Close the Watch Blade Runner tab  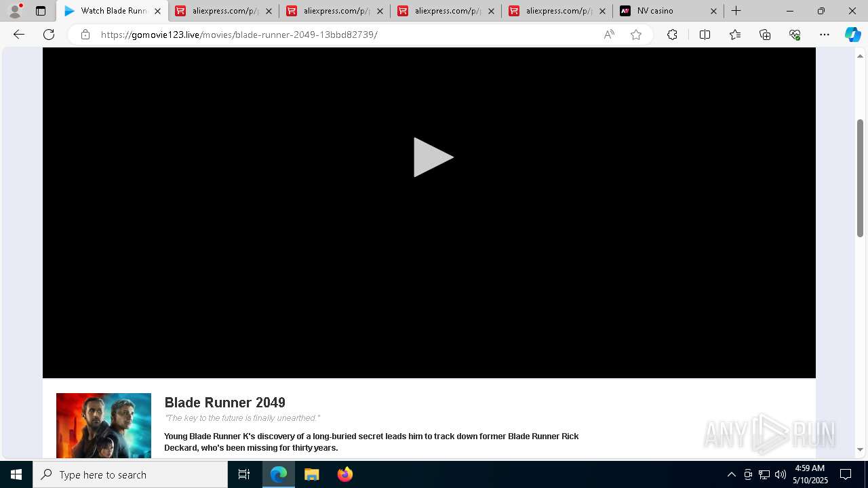click(157, 11)
